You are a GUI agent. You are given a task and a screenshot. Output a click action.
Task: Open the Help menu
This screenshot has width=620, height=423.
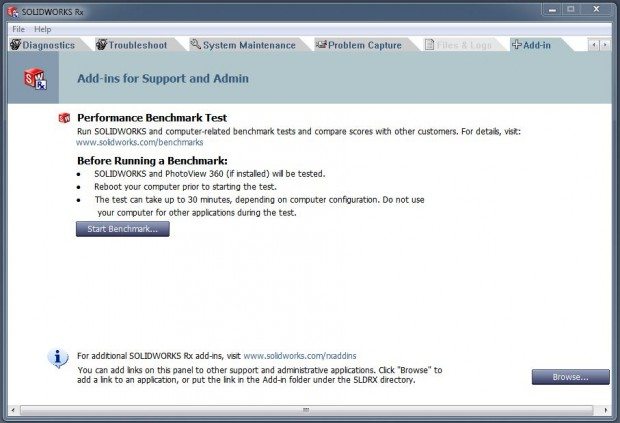click(x=43, y=29)
